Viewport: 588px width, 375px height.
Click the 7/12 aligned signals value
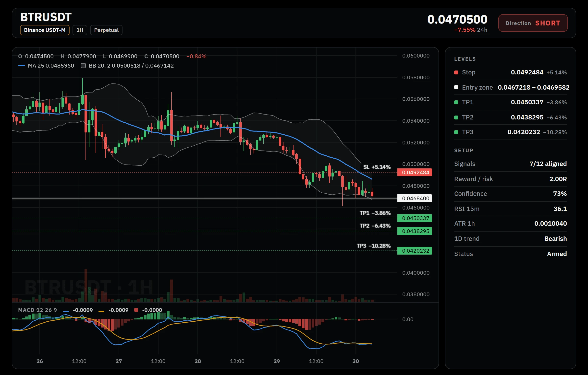[x=548, y=164]
